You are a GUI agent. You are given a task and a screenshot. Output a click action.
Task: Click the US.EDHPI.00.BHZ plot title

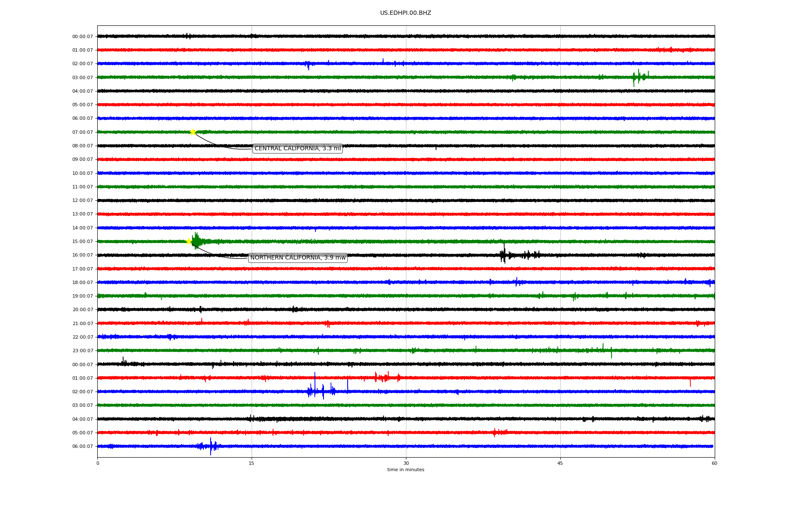tap(405, 13)
